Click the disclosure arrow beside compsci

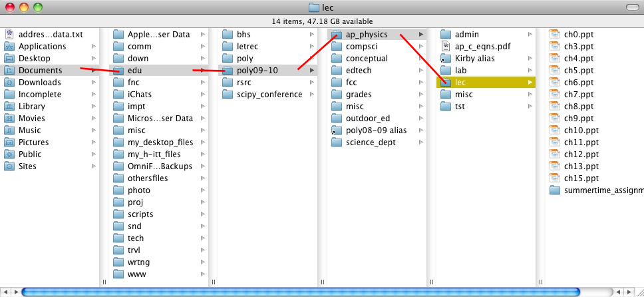pos(421,47)
